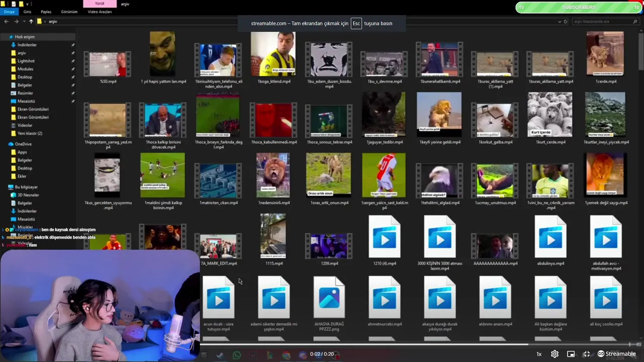
Task: Open Modules folder in quick access
Action: tap(25, 69)
